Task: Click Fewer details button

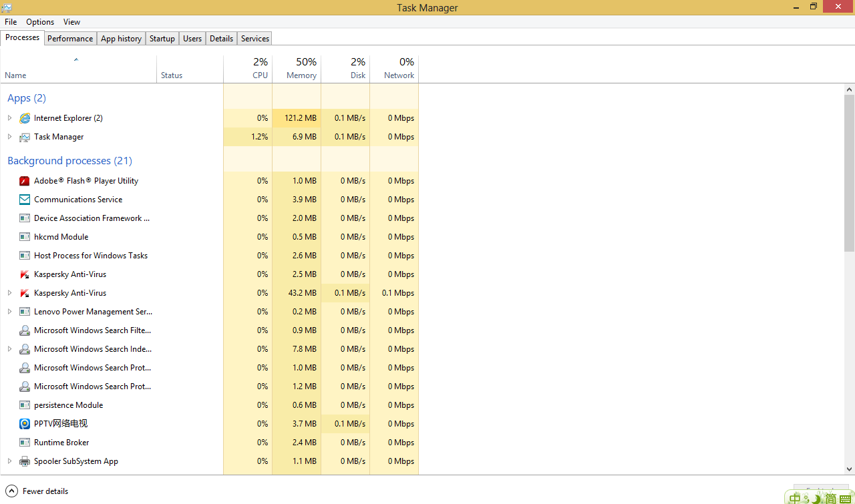Action: (37, 491)
